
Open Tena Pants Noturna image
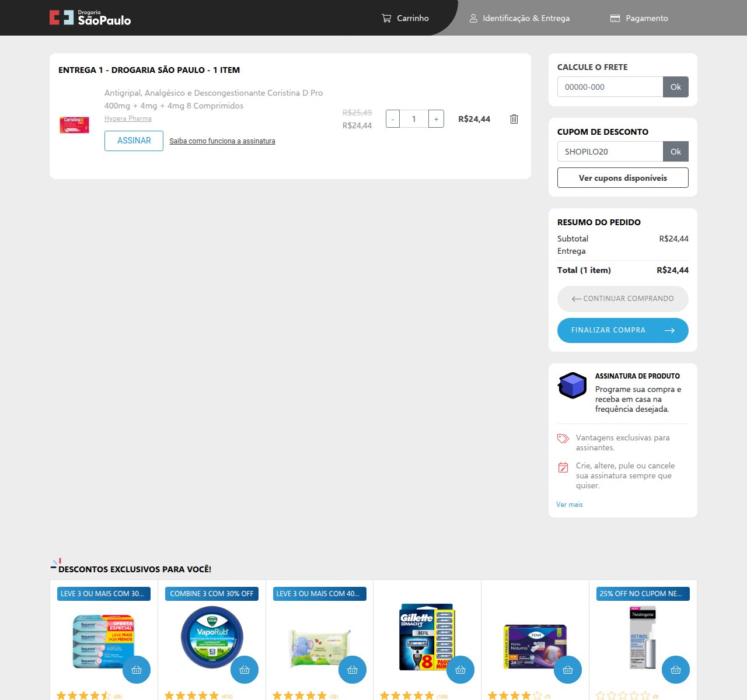(x=535, y=646)
